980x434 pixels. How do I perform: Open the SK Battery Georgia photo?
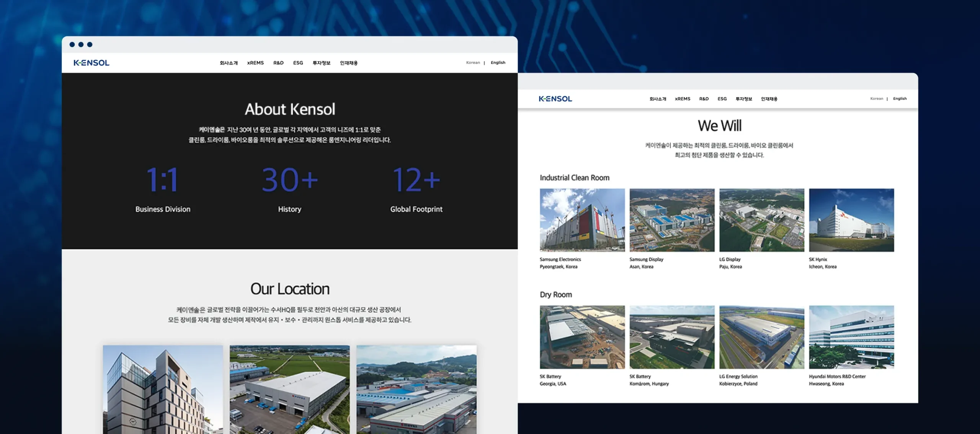tap(582, 337)
